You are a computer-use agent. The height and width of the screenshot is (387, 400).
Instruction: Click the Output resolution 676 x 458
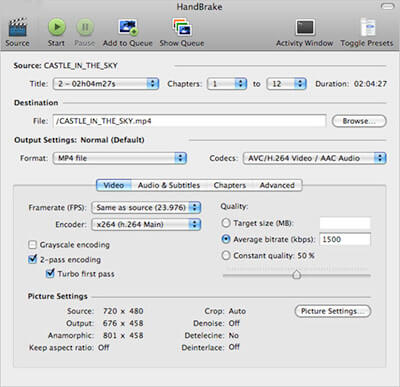(x=123, y=323)
